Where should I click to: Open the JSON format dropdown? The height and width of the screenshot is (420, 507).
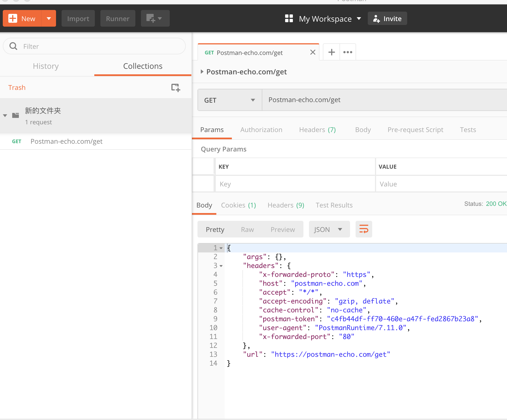(329, 229)
